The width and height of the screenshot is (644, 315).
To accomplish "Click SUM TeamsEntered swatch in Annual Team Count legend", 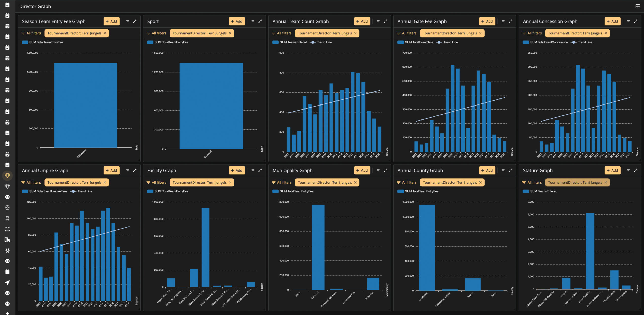I will (x=275, y=42).
